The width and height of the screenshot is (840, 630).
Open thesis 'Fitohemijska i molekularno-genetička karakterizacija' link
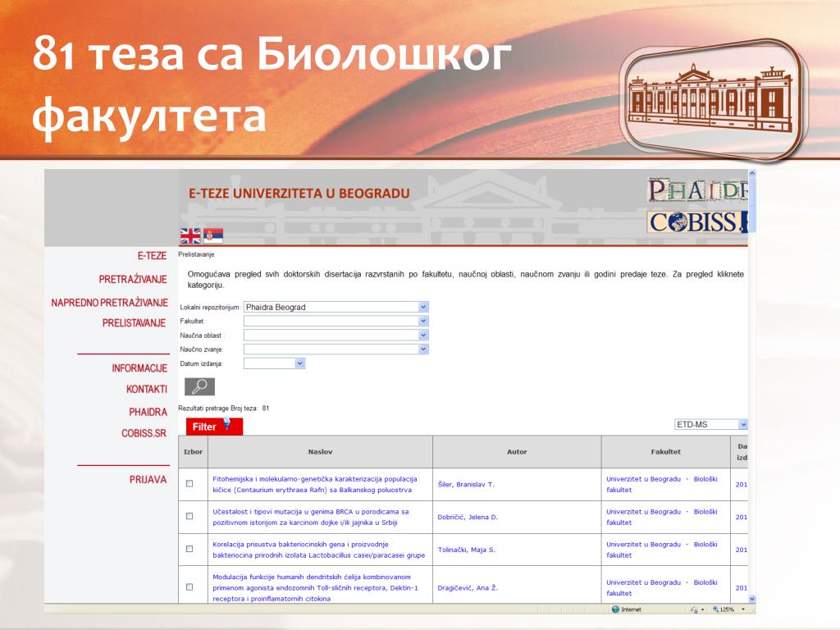coord(314,484)
